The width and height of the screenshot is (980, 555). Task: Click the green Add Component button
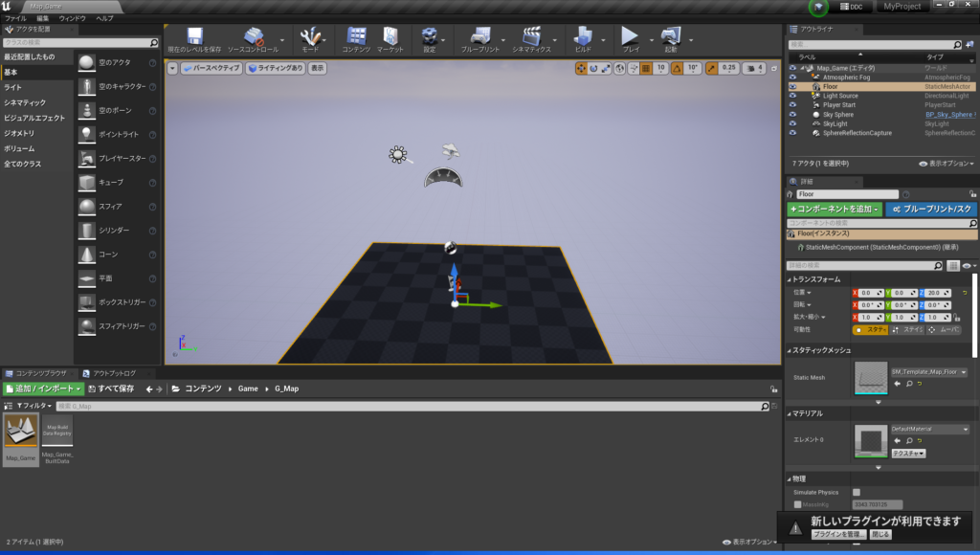(835, 209)
